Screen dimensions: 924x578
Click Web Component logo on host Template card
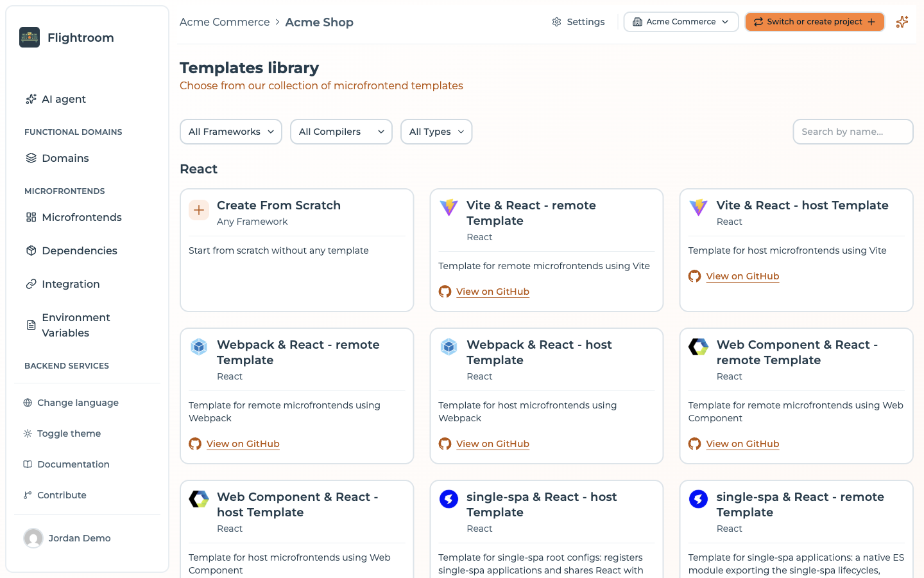[199, 499]
